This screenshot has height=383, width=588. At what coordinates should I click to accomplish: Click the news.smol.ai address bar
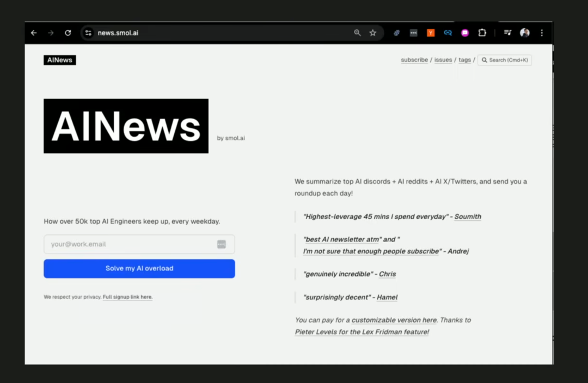[232, 33]
